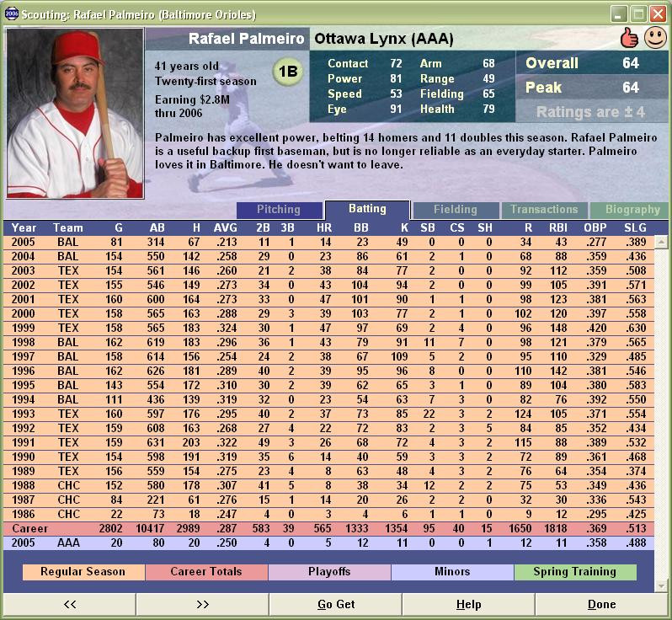672x620 pixels.
Task: Select the 1988 CHC season row
Action: click(328, 486)
